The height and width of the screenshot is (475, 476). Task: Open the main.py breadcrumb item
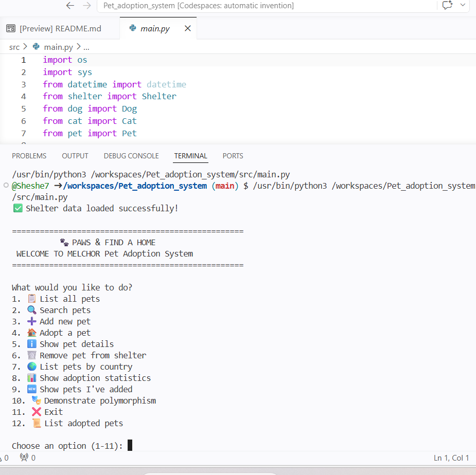(58, 47)
